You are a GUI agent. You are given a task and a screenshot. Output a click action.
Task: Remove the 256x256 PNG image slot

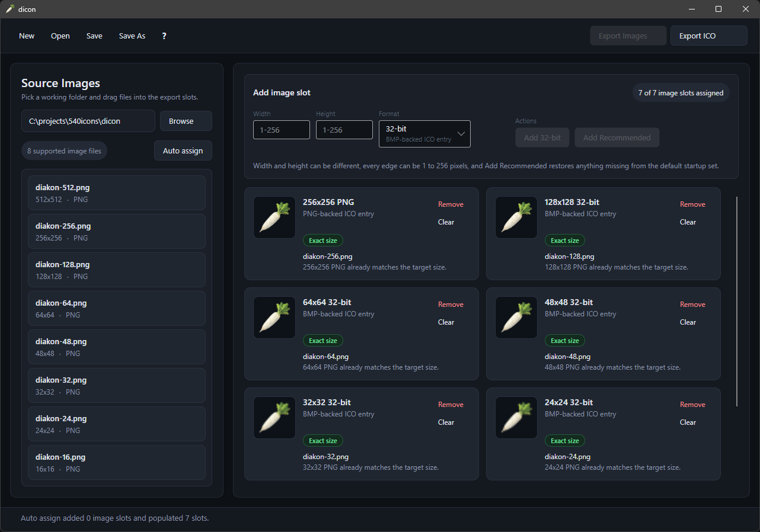click(x=451, y=204)
